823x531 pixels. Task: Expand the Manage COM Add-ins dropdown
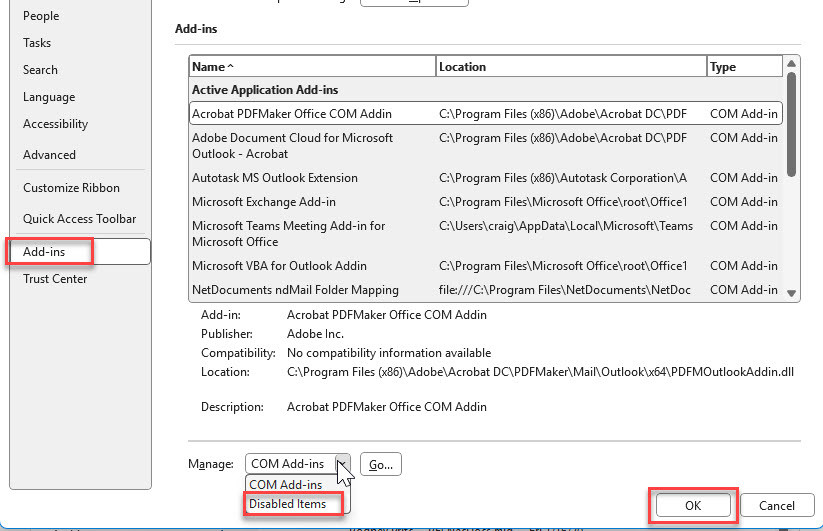tap(342, 464)
